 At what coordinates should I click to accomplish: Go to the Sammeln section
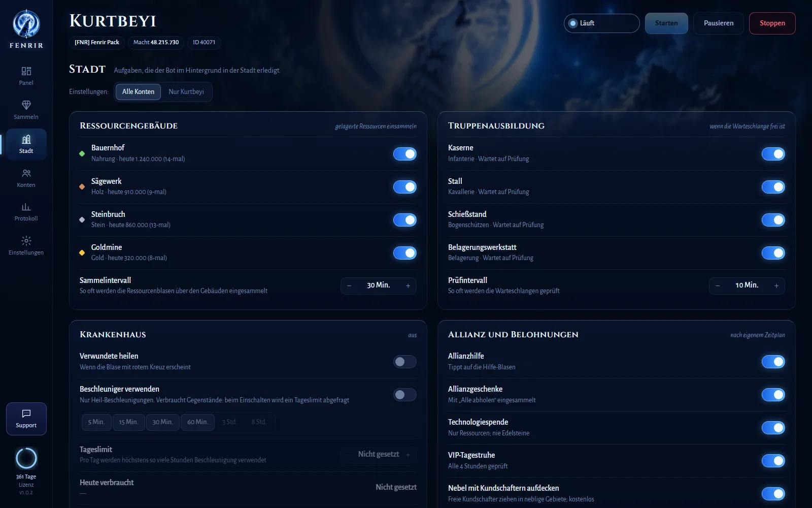(26, 110)
